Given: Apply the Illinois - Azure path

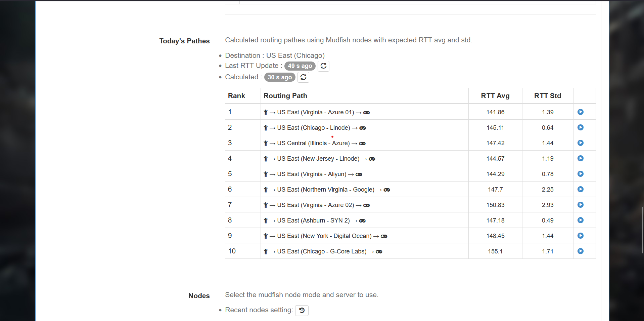Looking at the screenshot, I should tap(580, 143).
